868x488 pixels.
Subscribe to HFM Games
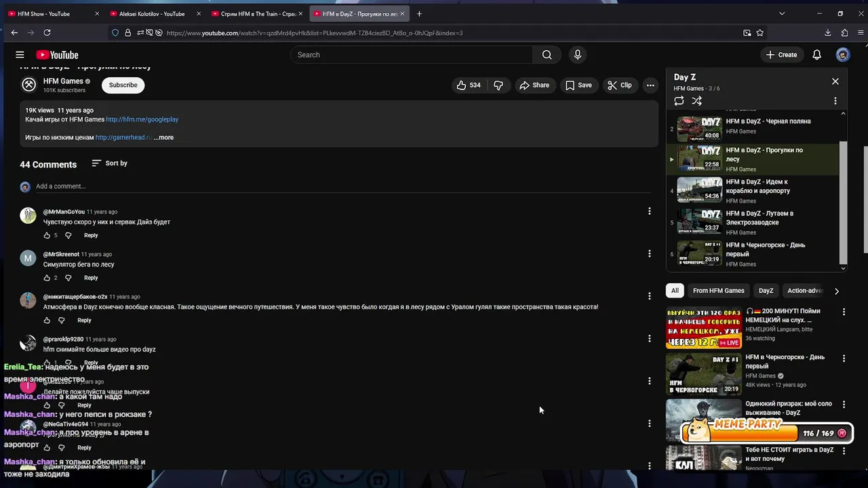point(123,85)
